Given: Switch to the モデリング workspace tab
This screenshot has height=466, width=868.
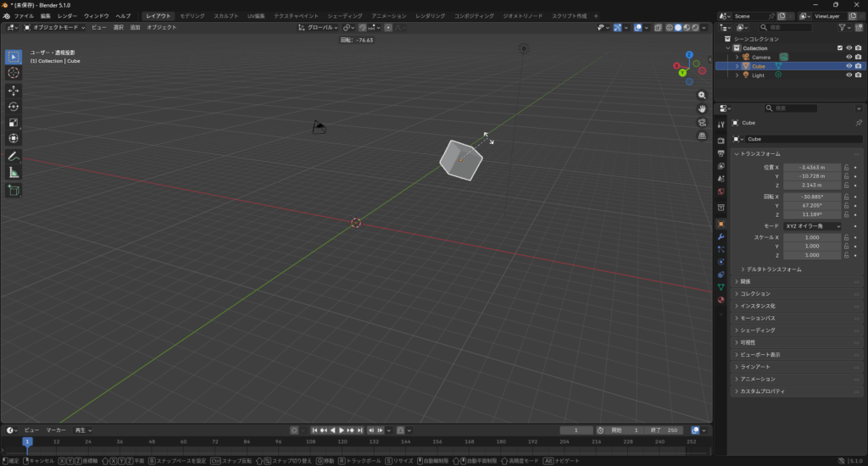Looking at the screenshot, I should pos(192,16).
